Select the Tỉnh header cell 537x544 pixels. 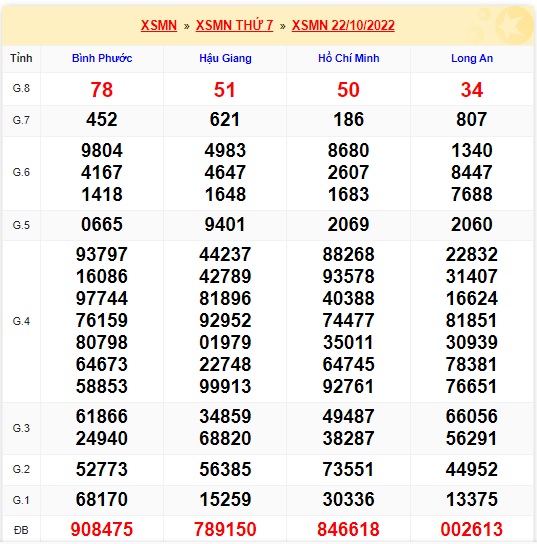click(x=21, y=58)
